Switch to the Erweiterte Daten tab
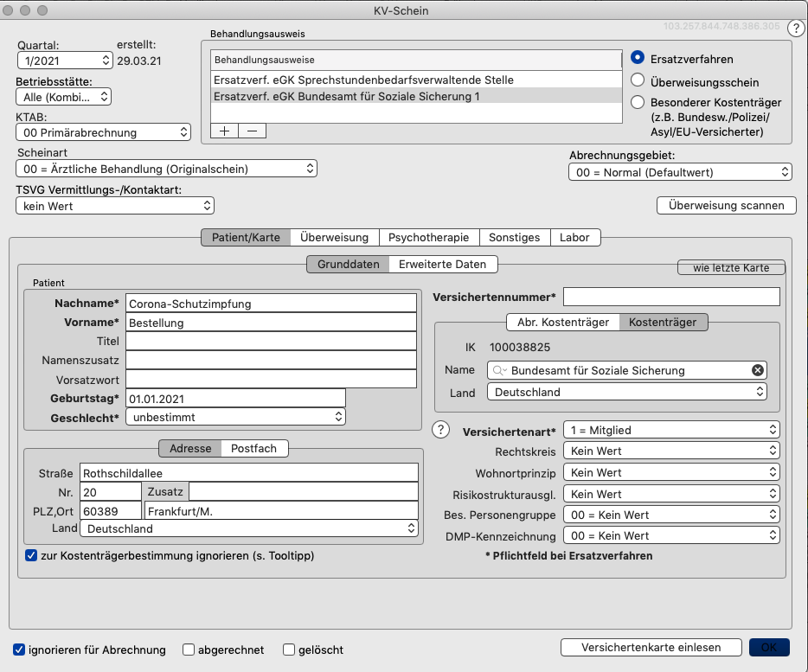 pyautogui.click(x=443, y=265)
